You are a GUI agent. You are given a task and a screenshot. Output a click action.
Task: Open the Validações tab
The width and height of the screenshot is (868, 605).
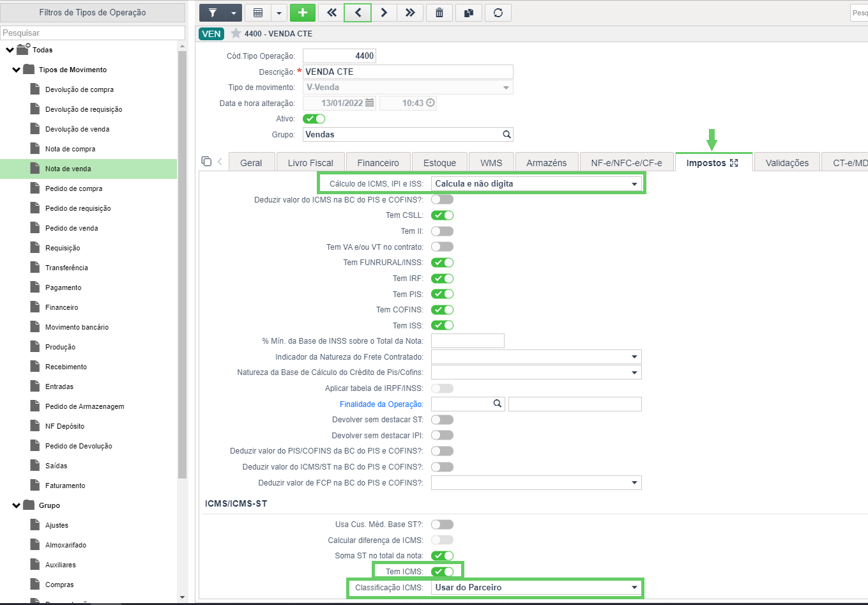[787, 163]
